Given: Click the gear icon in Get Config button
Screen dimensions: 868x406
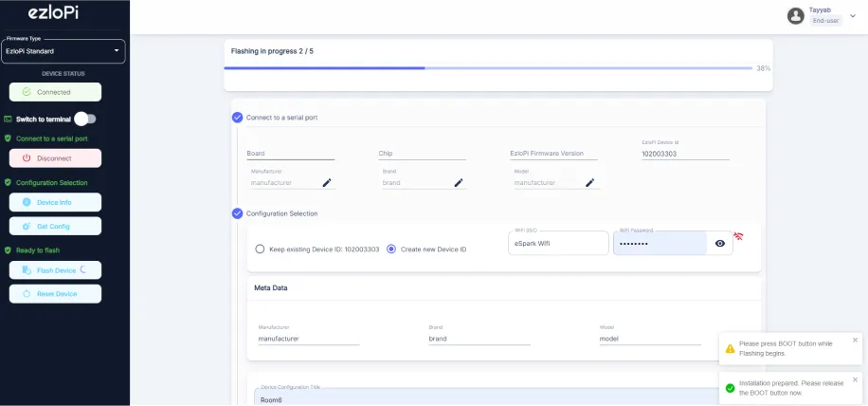Looking at the screenshot, I should pos(27,226).
